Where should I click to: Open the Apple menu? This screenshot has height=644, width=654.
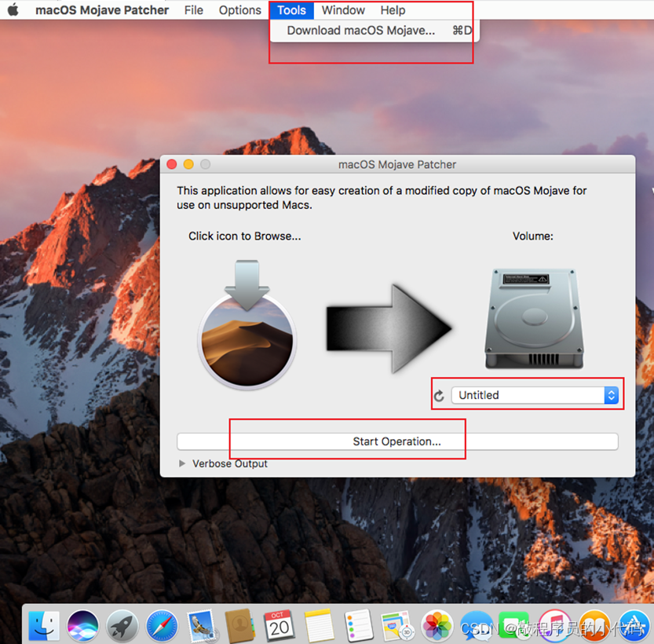click(13, 9)
